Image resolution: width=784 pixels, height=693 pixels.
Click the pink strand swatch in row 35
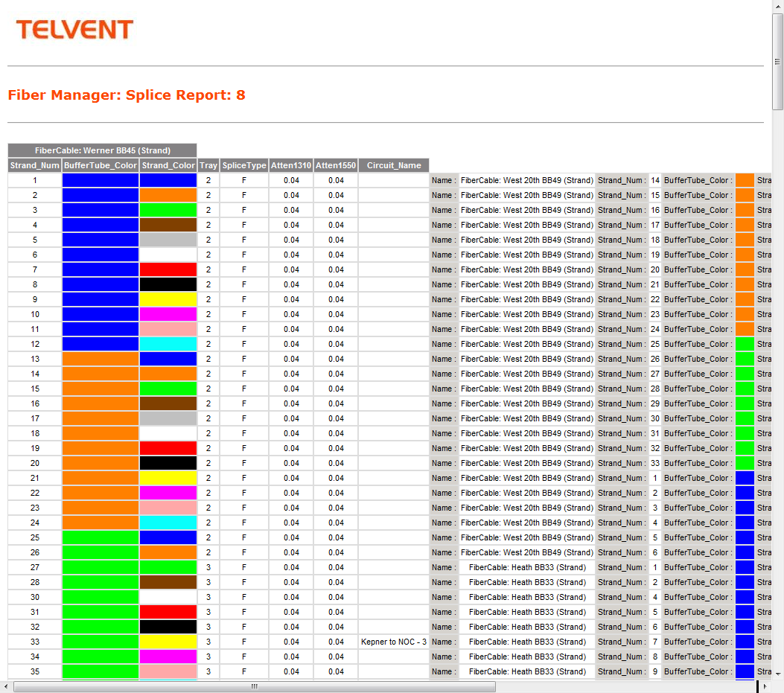tap(168, 671)
